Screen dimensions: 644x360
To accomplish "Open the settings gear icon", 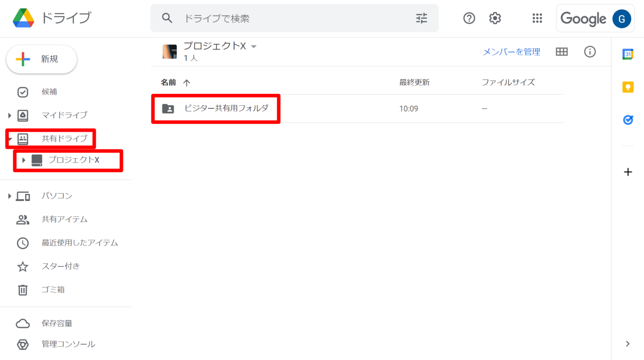I will [x=495, y=18].
